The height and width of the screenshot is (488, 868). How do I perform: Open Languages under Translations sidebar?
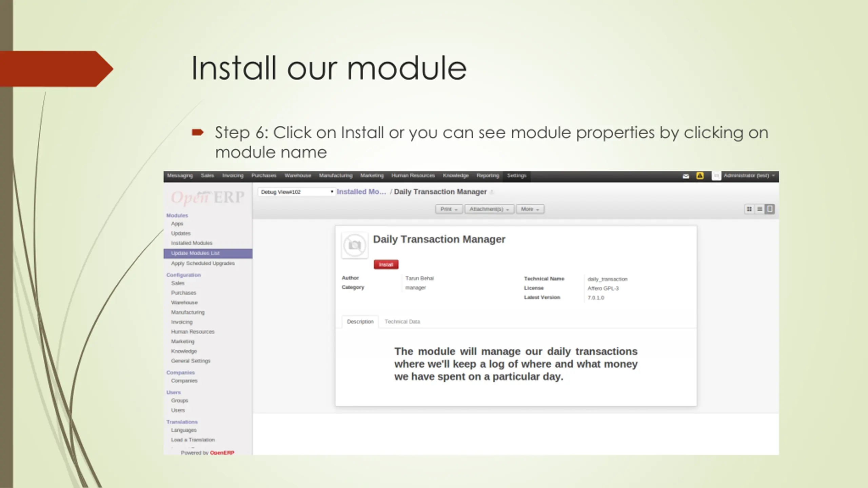point(184,430)
